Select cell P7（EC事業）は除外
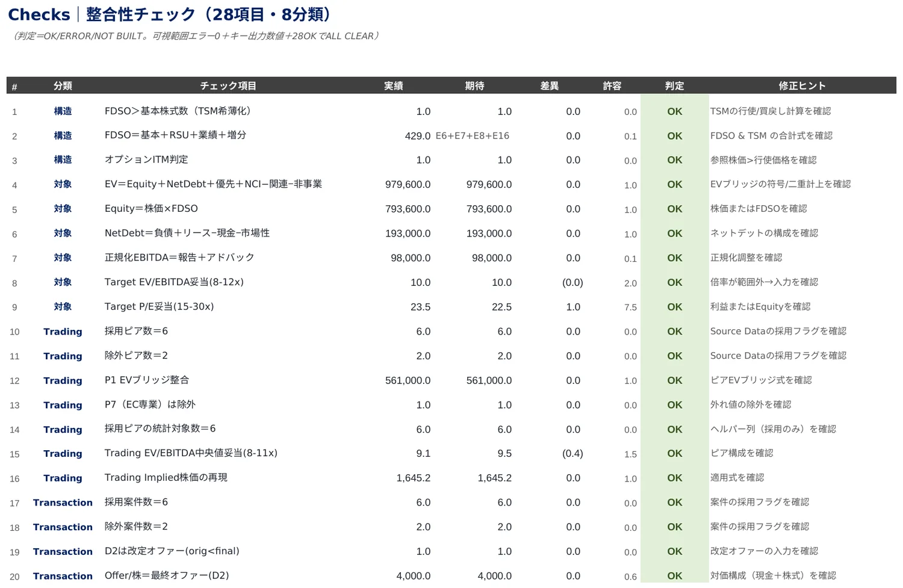 pos(150,404)
